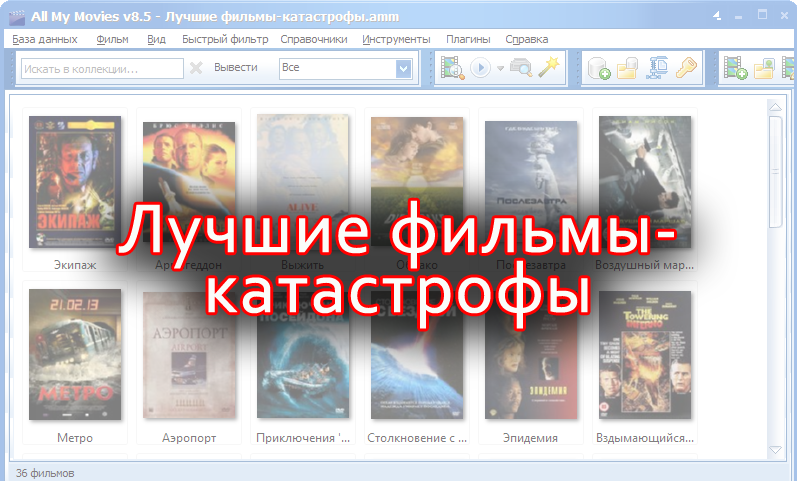
Task: Expand the arrow beside the play button
Action: pyautogui.click(x=499, y=68)
